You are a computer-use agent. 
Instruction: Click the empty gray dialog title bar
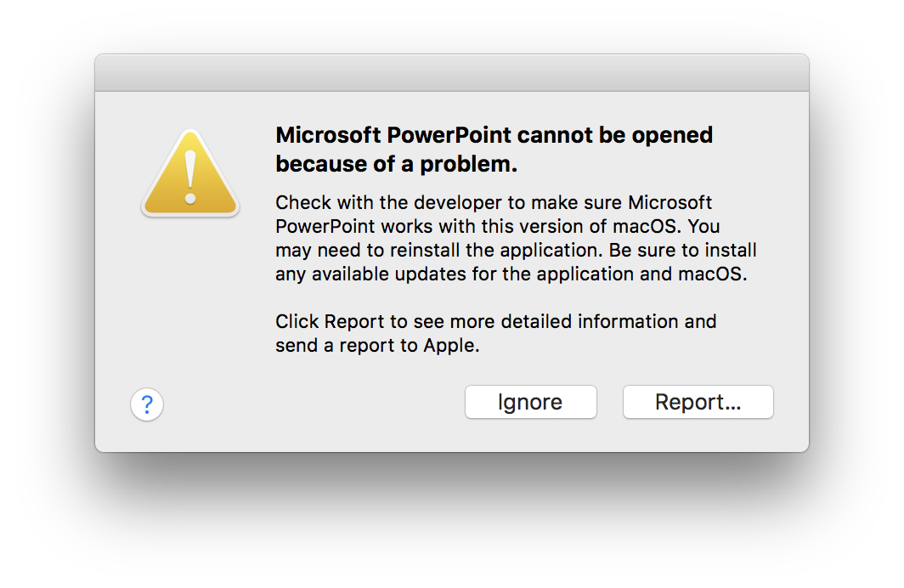pos(452,72)
